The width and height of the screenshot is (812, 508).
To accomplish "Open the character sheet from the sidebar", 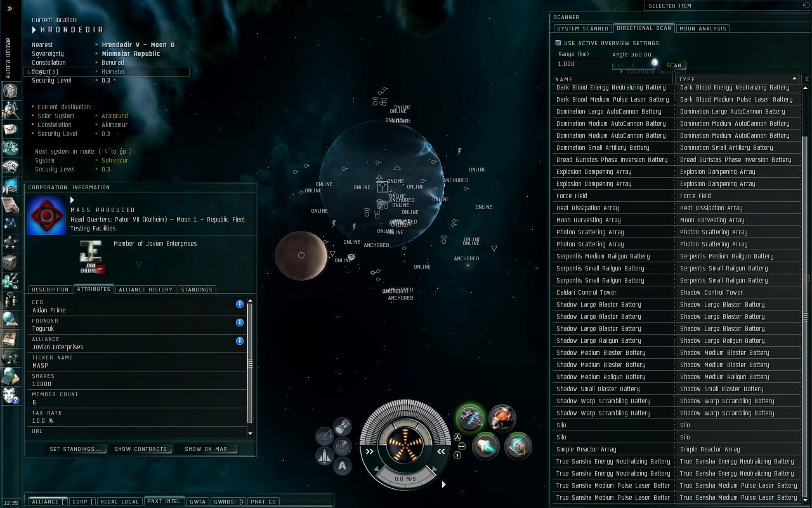I will pos(10,91).
